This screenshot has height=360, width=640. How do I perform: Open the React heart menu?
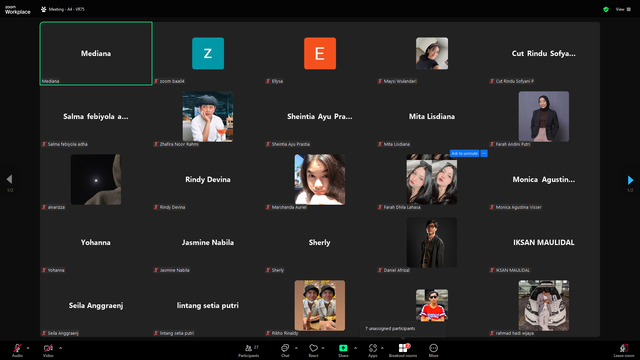pos(313,350)
